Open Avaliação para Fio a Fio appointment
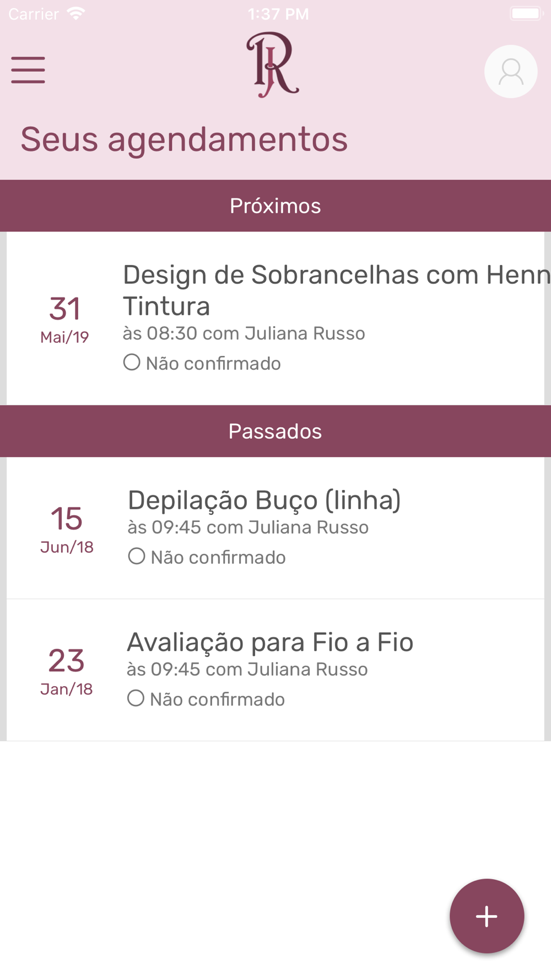The image size is (551, 980). click(275, 670)
